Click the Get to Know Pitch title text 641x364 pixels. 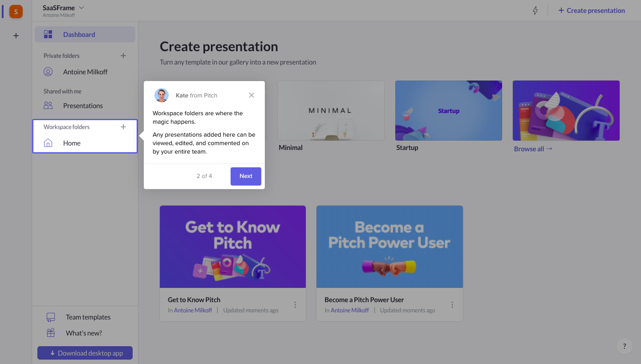[x=194, y=300]
